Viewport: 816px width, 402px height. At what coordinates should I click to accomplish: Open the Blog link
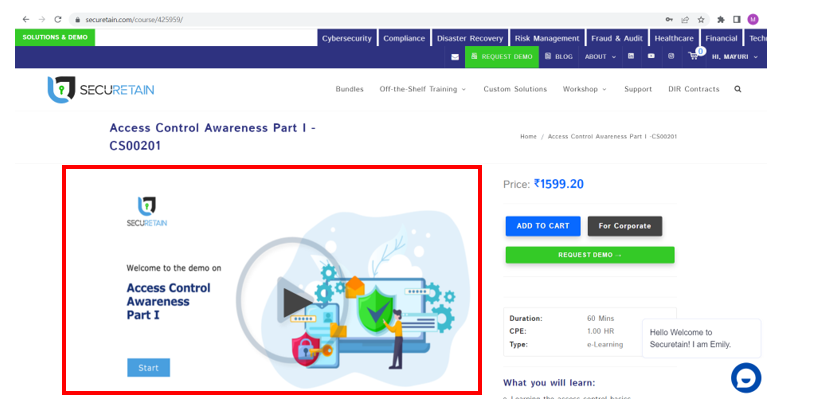tap(558, 57)
